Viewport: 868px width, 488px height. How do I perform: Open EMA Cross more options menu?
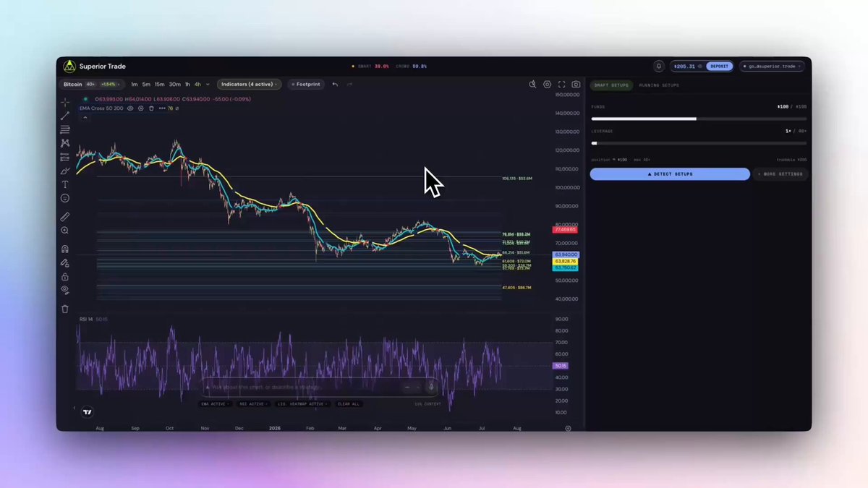coord(162,108)
